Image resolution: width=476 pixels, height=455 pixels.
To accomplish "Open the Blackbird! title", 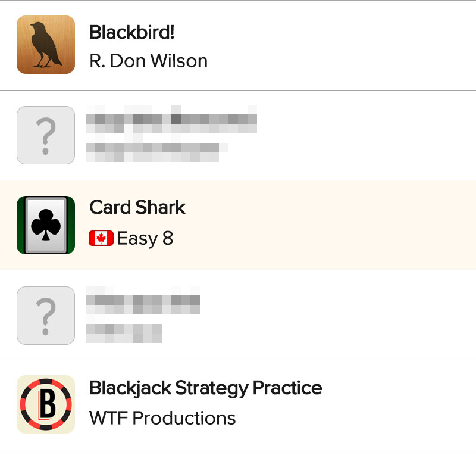I will coord(132,32).
